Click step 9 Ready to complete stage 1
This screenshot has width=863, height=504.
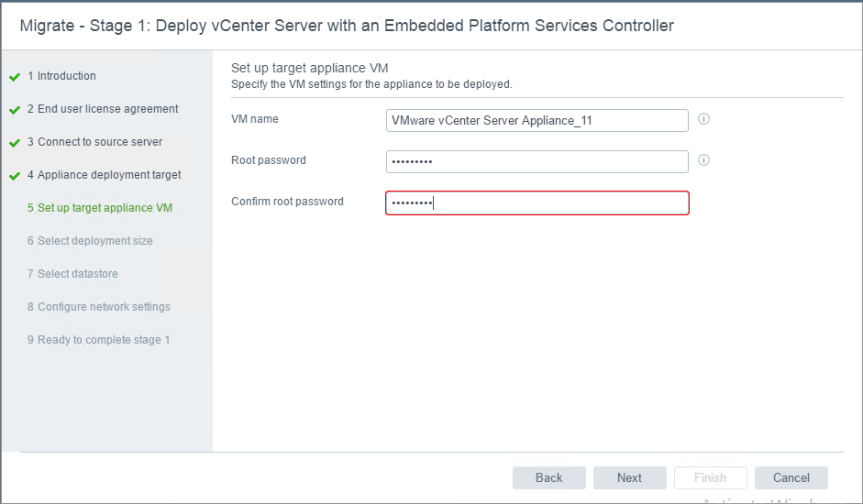click(x=98, y=340)
